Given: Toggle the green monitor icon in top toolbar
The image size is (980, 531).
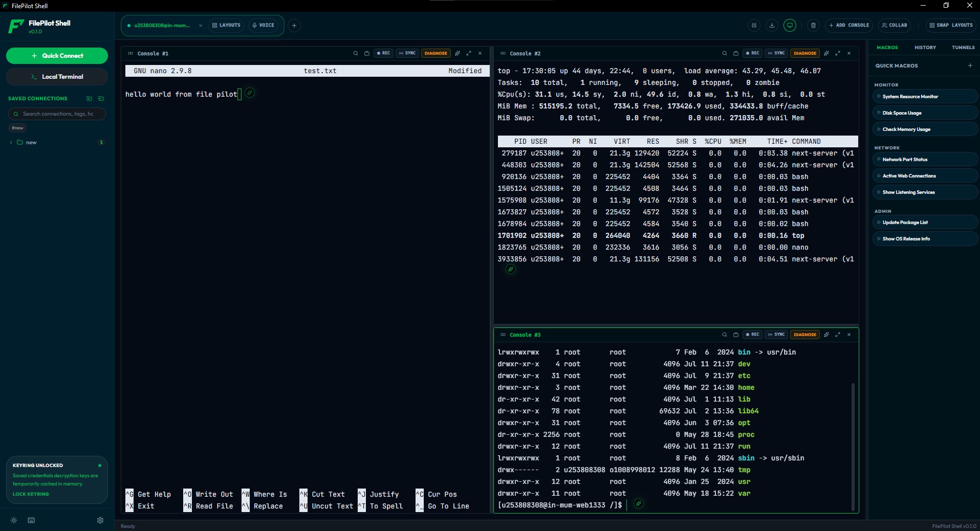Looking at the screenshot, I should click(790, 25).
